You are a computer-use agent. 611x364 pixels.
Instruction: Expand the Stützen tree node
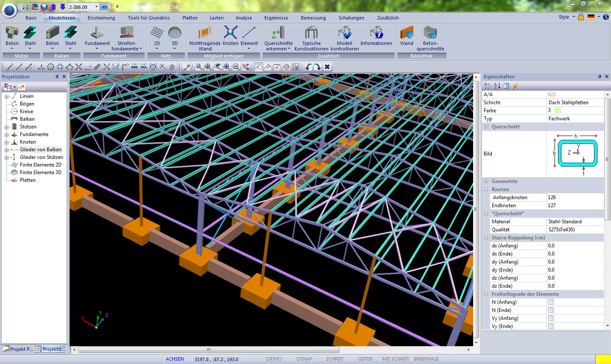click(7, 127)
